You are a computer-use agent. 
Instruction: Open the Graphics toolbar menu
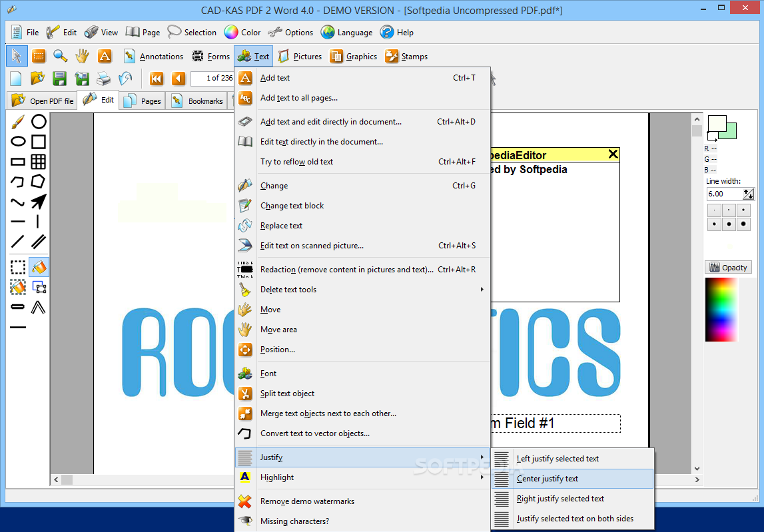pos(354,57)
